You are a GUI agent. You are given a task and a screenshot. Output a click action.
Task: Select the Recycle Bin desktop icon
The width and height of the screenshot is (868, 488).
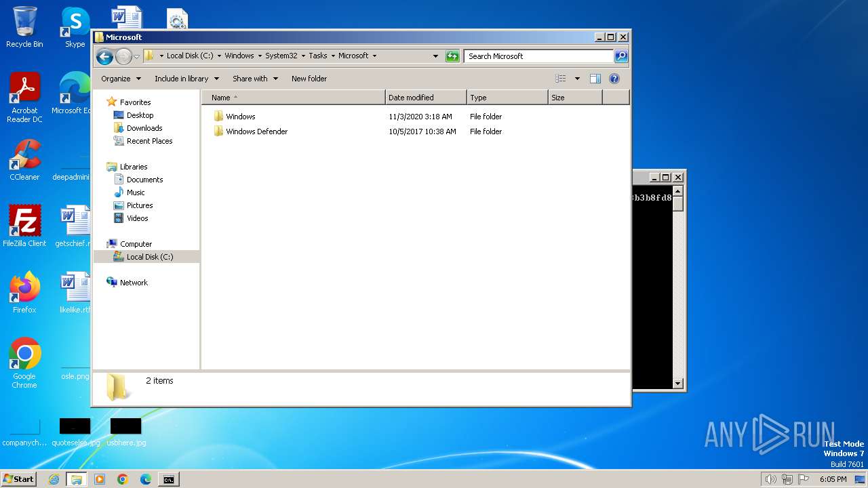pyautogui.click(x=24, y=27)
